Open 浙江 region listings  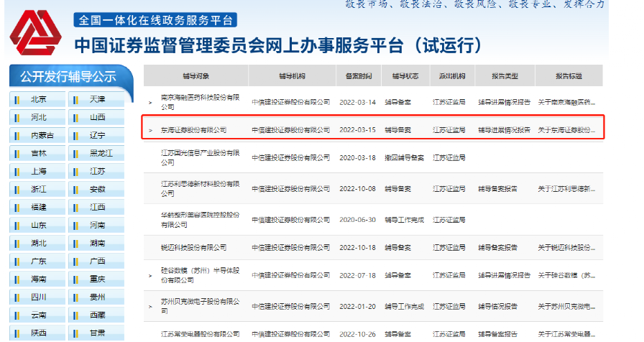pos(37,189)
